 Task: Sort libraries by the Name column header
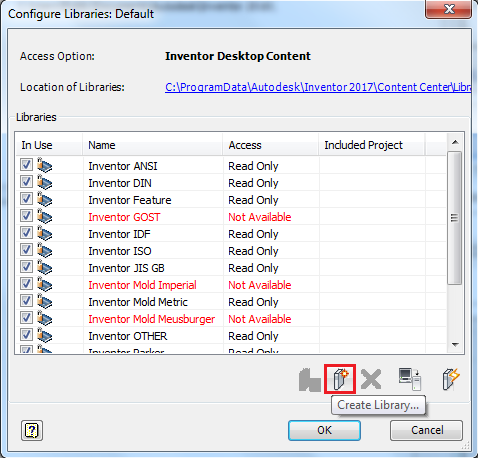[153, 145]
